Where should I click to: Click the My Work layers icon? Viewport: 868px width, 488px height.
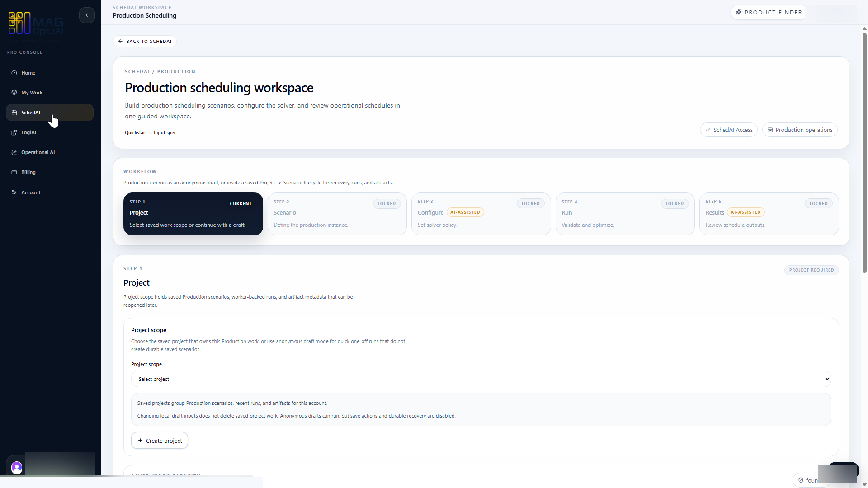pos(14,93)
